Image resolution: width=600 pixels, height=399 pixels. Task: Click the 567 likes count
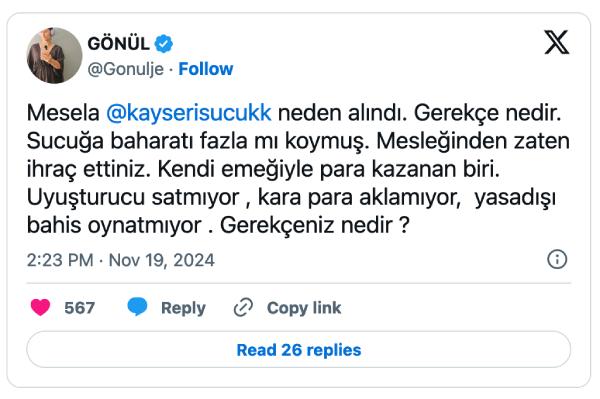tap(79, 308)
